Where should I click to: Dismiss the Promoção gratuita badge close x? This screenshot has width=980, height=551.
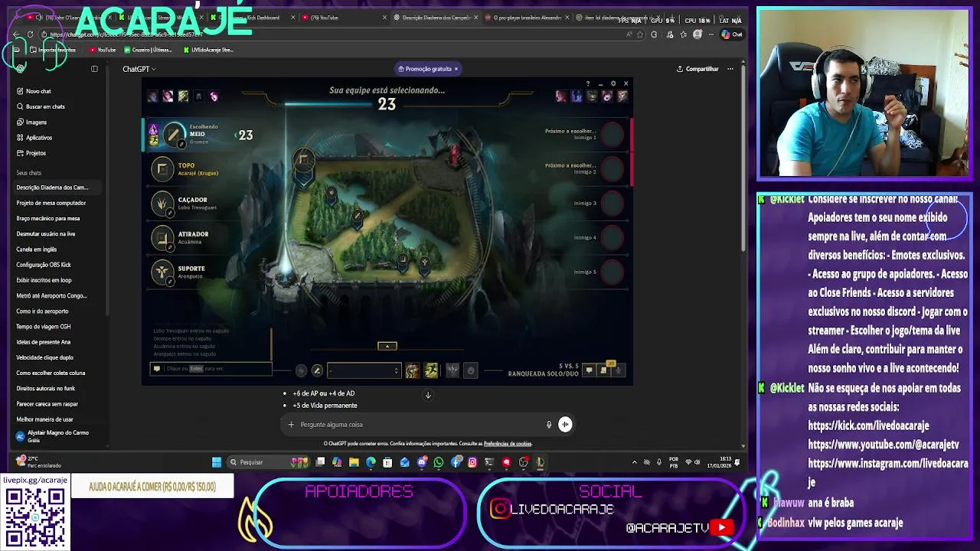(x=456, y=69)
